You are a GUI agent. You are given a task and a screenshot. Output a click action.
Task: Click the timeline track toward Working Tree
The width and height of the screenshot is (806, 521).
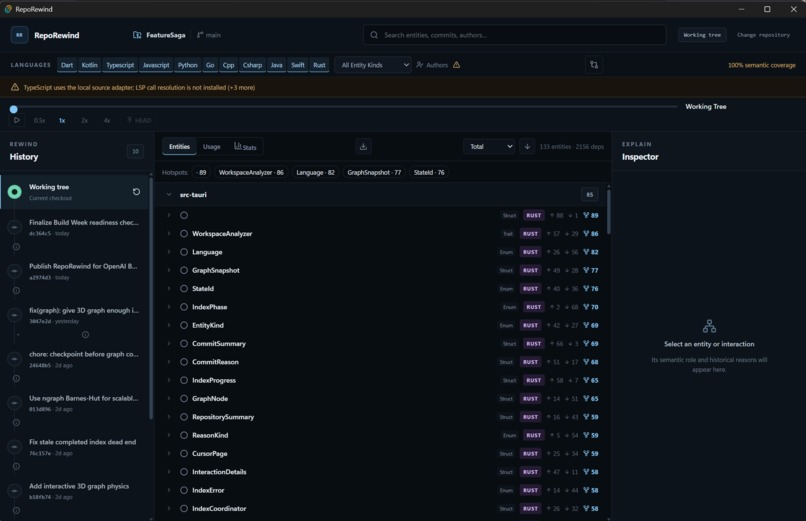click(344, 107)
